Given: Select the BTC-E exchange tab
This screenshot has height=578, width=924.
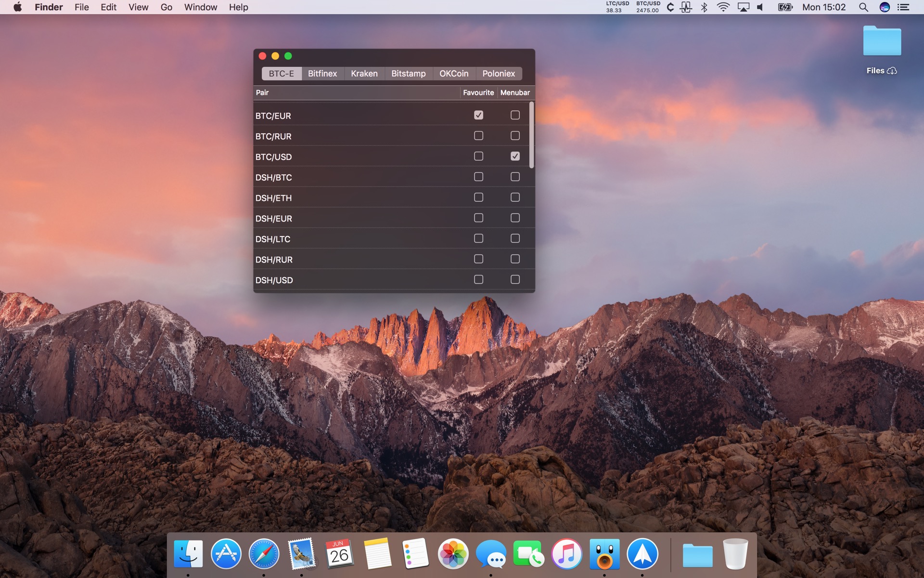Looking at the screenshot, I should point(282,74).
